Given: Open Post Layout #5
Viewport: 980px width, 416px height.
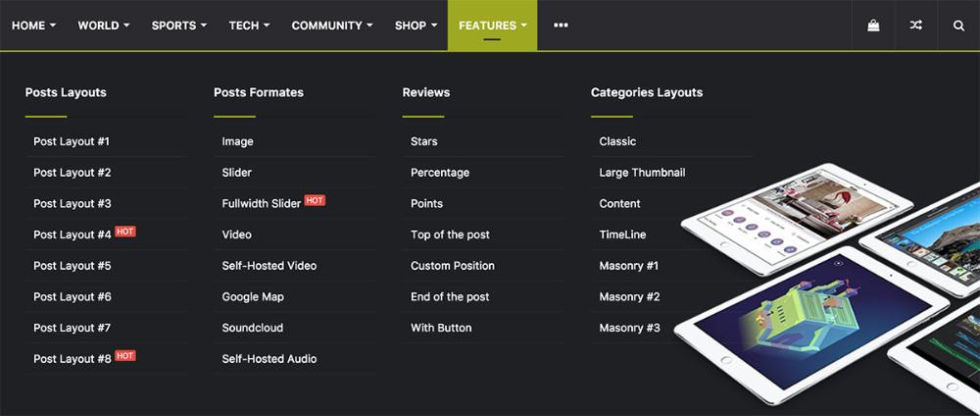Looking at the screenshot, I should pyautogui.click(x=72, y=266).
